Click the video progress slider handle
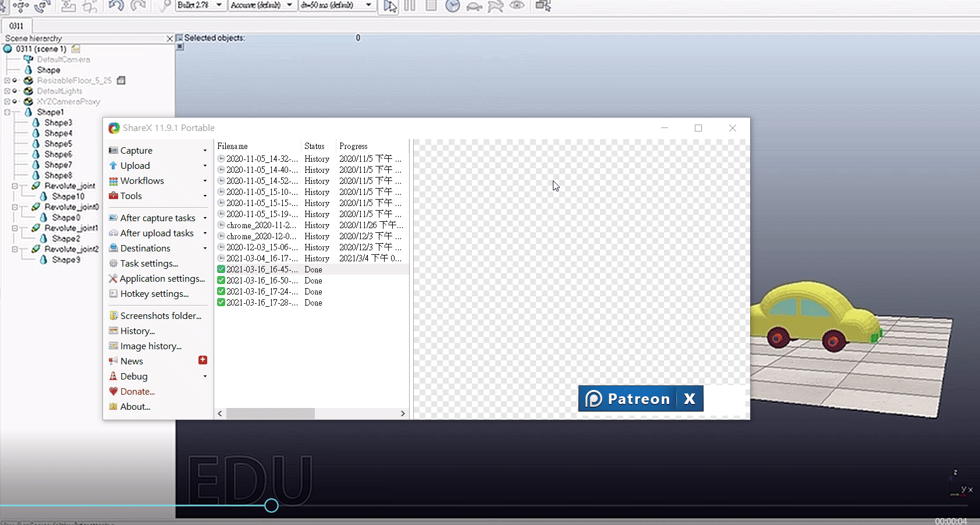980x525 pixels. tap(271, 505)
